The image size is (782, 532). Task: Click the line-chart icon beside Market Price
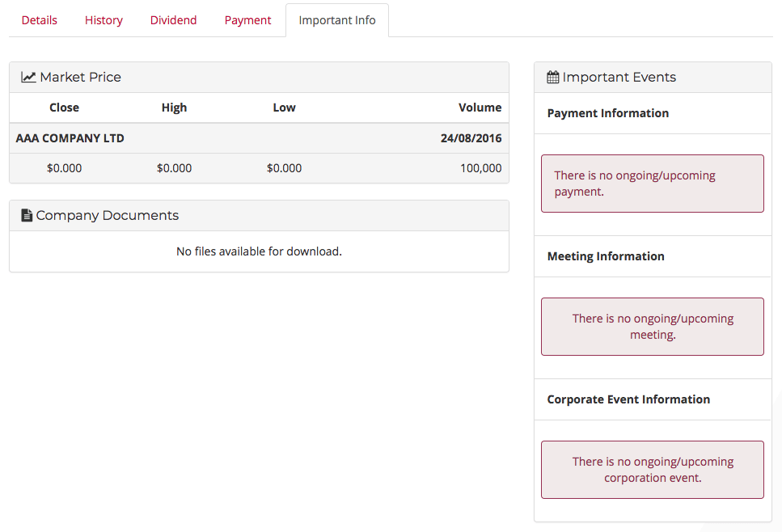(x=27, y=77)
